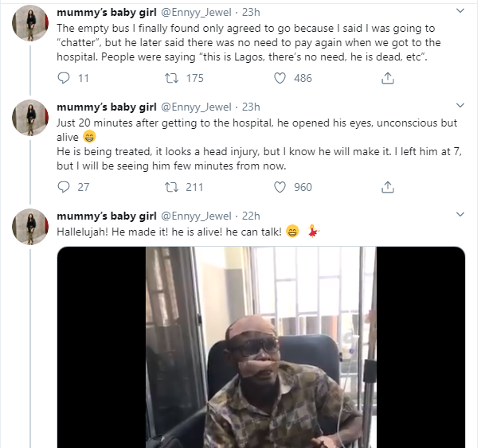Viewport: 485px width, 448px height.
Task: Open the 22h timestamp on the Hallelujah tweet
Action: (x=249, y=216)
